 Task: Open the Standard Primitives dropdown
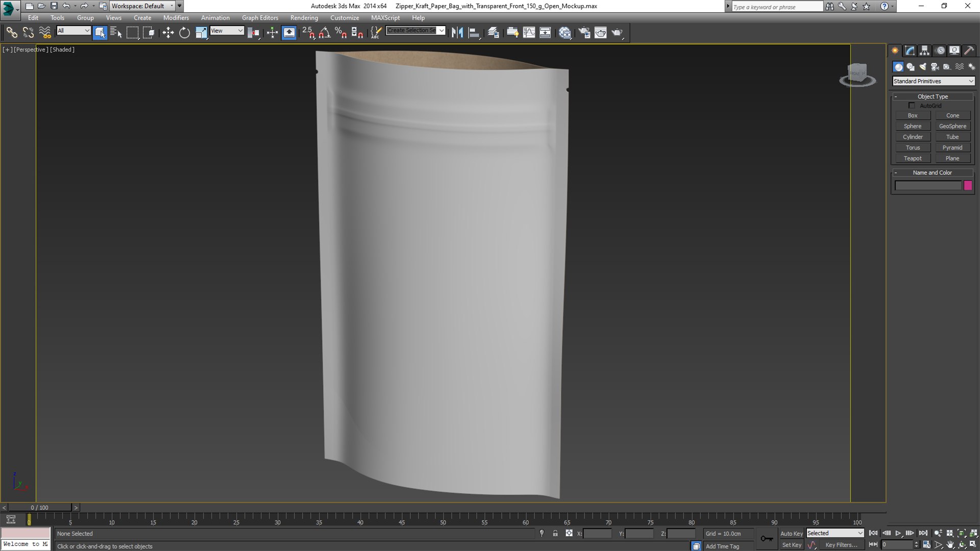(933, 81)
